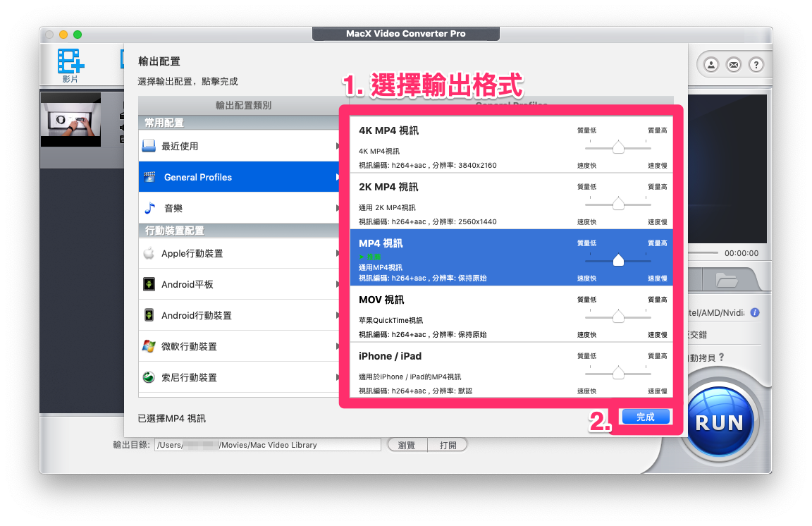Click the Android平板 icon
The image size is (812, 526).
149,284
